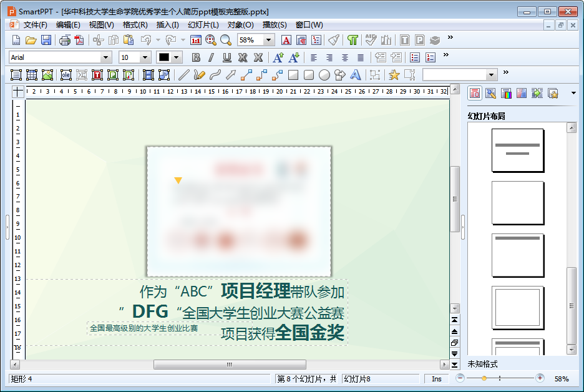Jump to the first slide button
Viewport: 584px width, 392px height.
(x=455, y=320)
